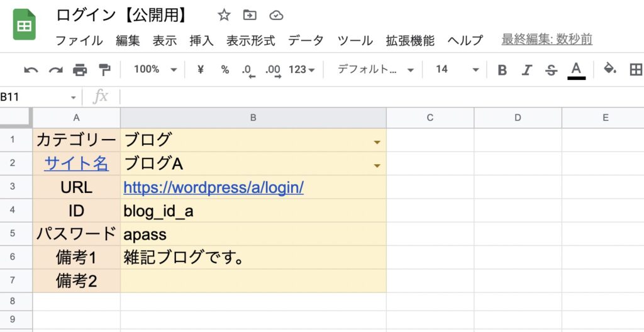Open the text color picker underlined A
This screenshot has height=332, width=644.
[x=576, y=70]
